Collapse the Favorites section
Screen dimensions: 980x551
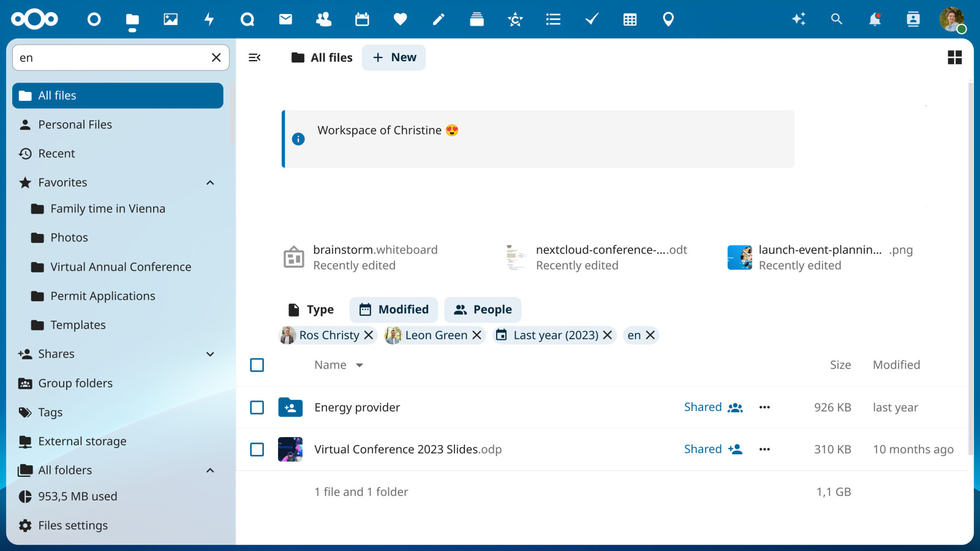(x=210, y=182)
